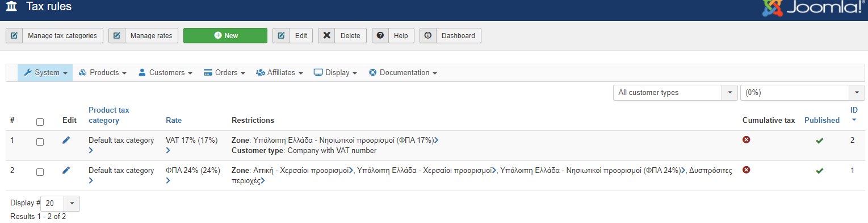Select the checkbox for row 1
Image resolution: width=868 pixels, height=223 pixels.
(40, 142)
